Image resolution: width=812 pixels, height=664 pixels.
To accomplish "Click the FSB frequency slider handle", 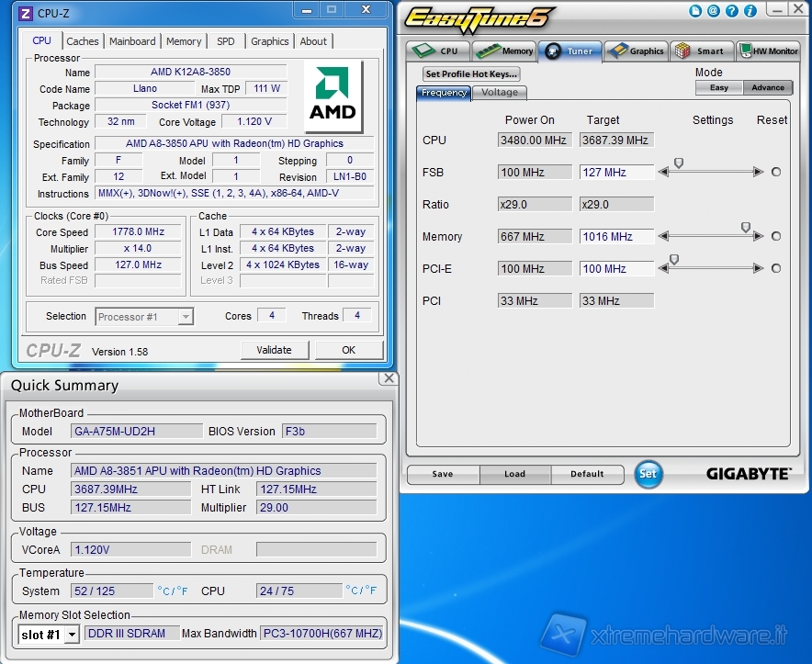I will [x=678, y=163].
